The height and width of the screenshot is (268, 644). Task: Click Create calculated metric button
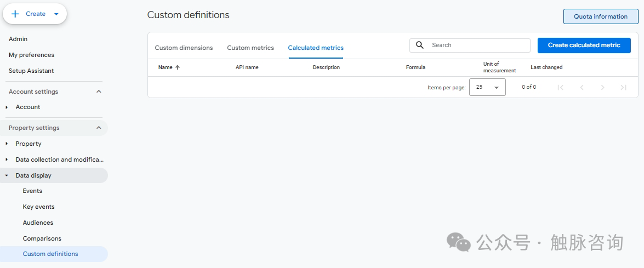point(584,45)
